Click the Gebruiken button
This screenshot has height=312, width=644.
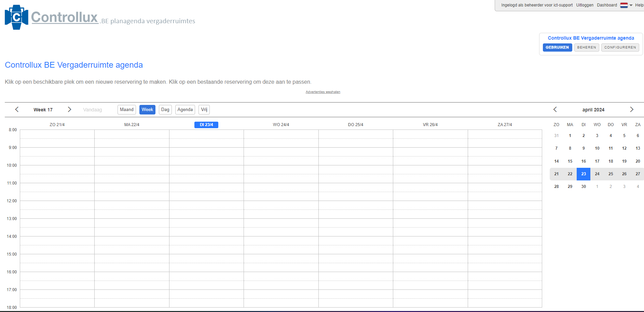[557, 48]
